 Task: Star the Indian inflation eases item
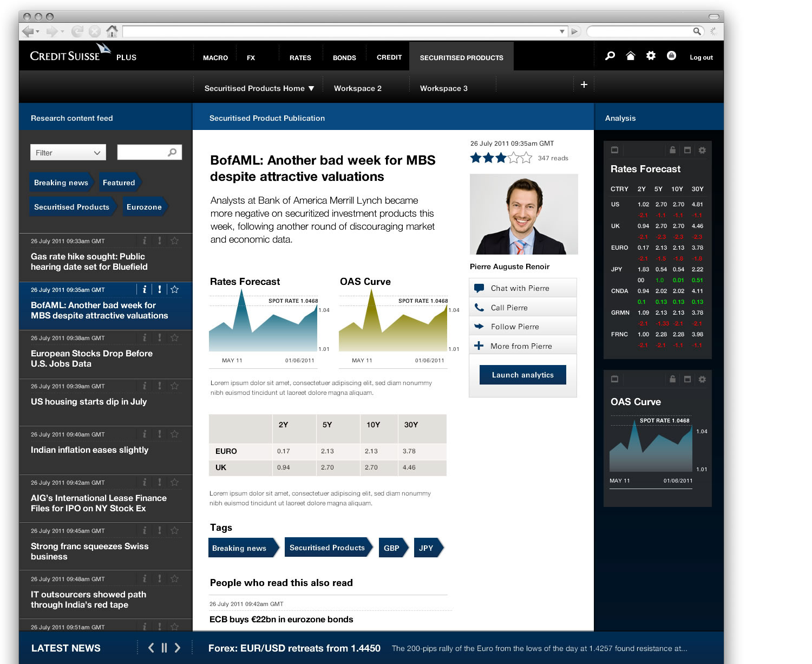[174, 434]
